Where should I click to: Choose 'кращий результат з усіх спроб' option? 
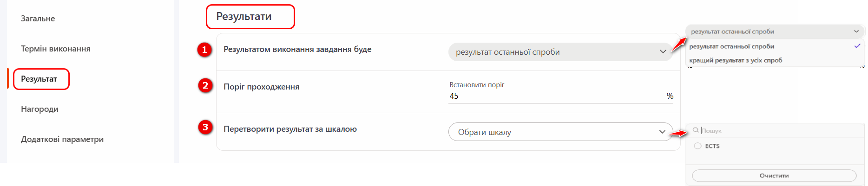(736, 60)
